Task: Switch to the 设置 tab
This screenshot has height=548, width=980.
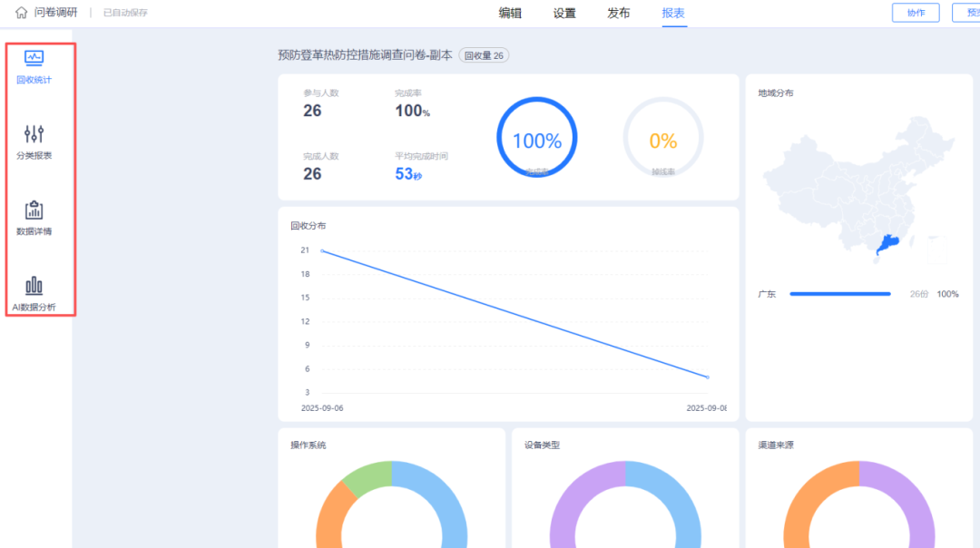Action: [564, 13]
